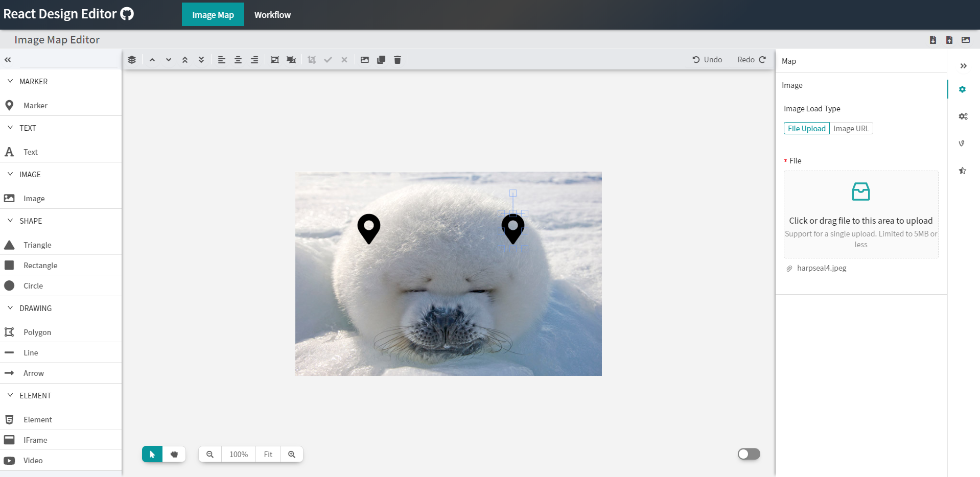Select the Image URL load type
This screenshot has width=980, height=477.
851,129
